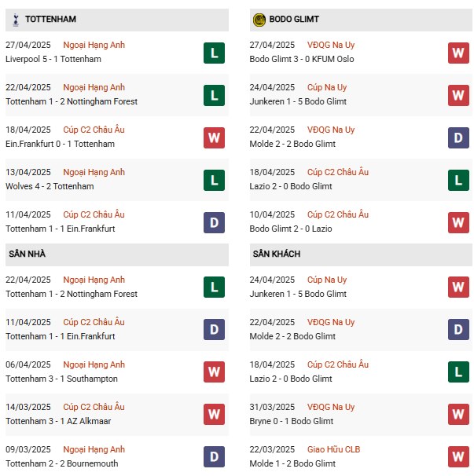Click the D badge for Tottenham 2 - 2 Bournemouth
474x476 pixels.
tap(214, 457)
